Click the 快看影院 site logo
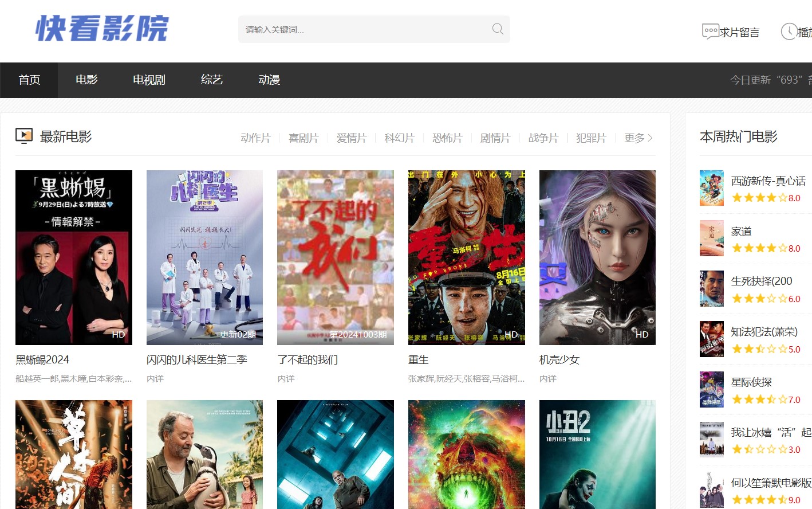 click(102, 28)
